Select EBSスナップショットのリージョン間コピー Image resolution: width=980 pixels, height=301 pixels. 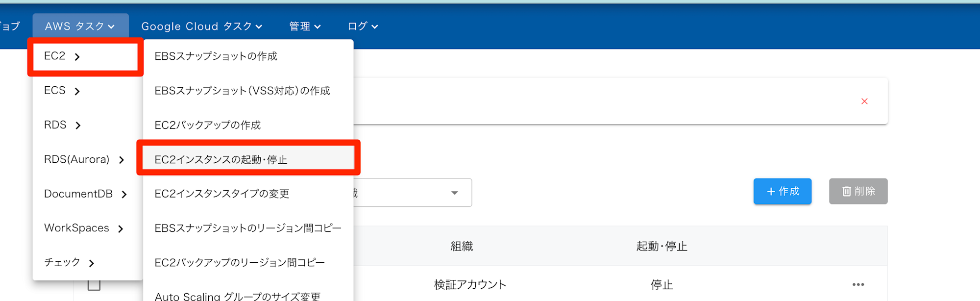tap(248, 228)
